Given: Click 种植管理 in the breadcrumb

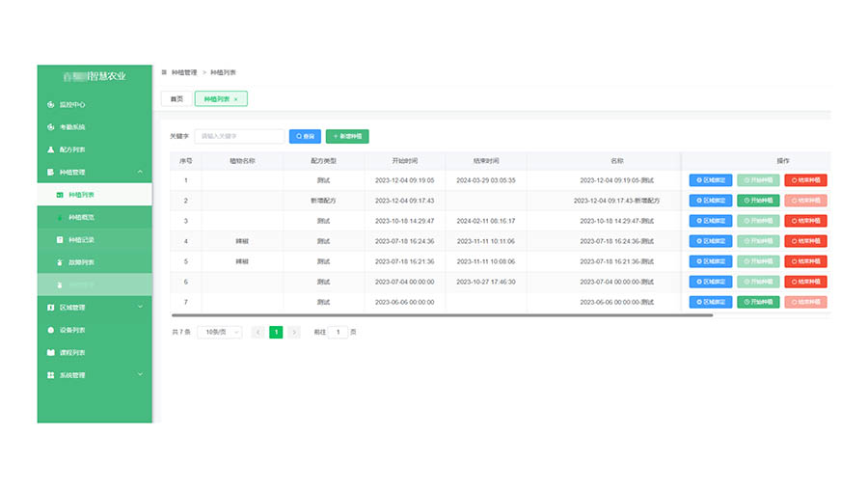Looking at the screenshot, I should coord(184,72).
